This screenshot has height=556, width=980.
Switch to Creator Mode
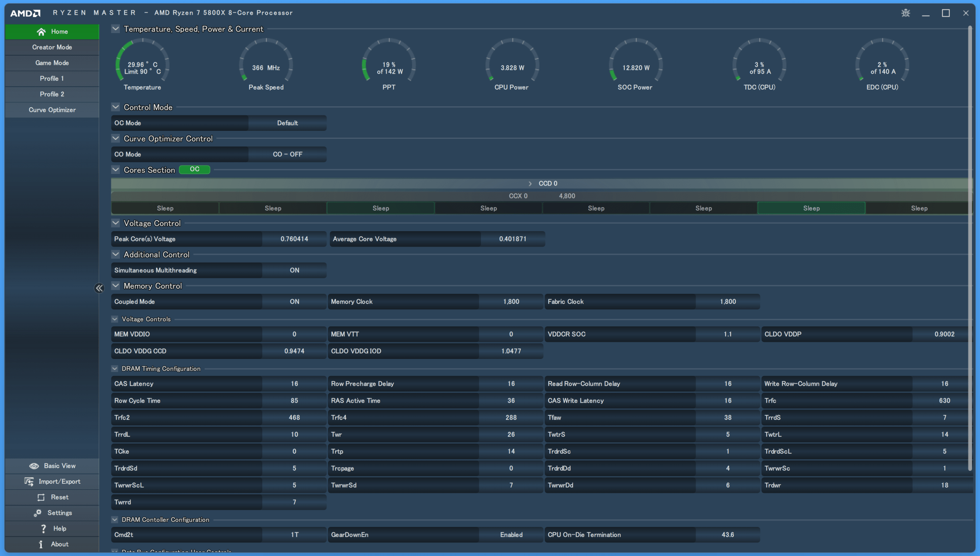52,47
